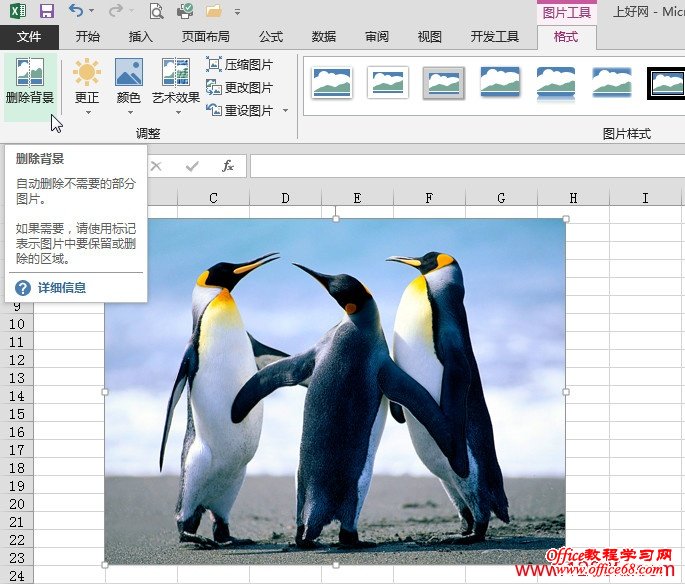
Task: Open the File (文件) menu tab
Action: click(x=29, y=37)
